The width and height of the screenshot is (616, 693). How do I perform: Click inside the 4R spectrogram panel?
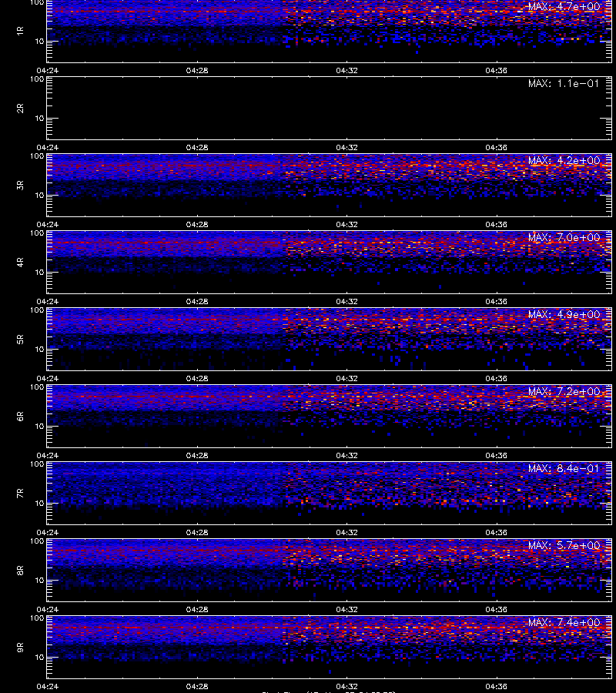point(330,262)
